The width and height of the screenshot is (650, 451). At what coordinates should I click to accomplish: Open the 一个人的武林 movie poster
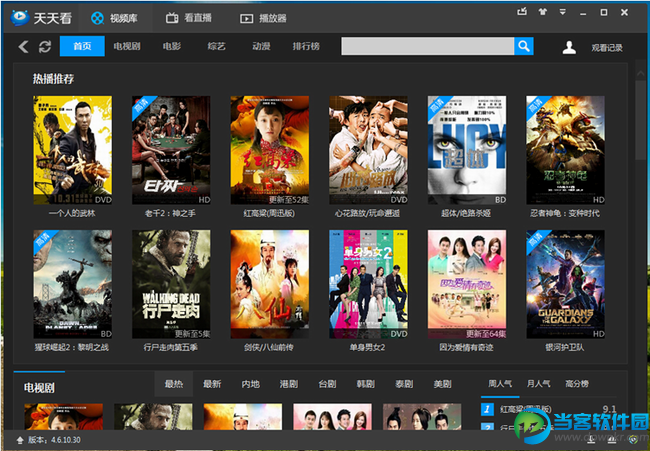pos(72,150)
